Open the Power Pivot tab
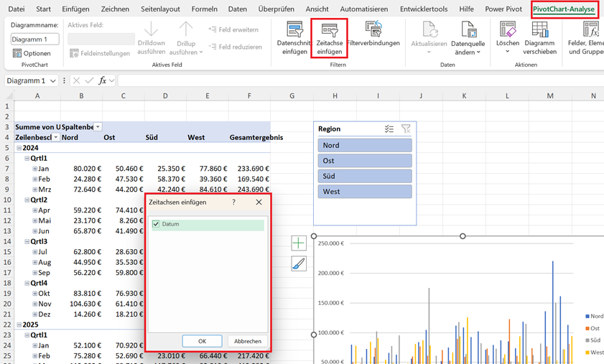 point(503,9)
